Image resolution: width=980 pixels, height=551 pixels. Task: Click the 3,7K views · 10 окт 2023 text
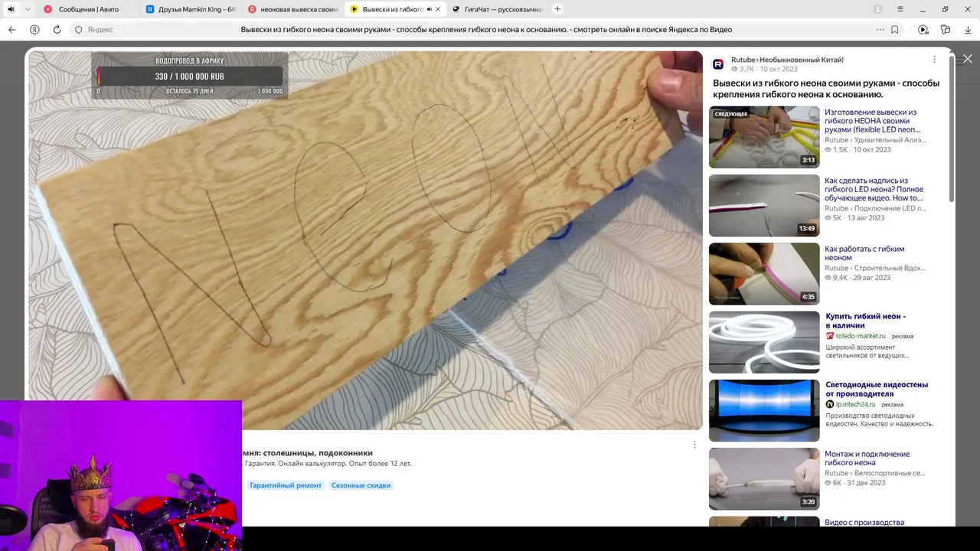(x=763, y=70)
